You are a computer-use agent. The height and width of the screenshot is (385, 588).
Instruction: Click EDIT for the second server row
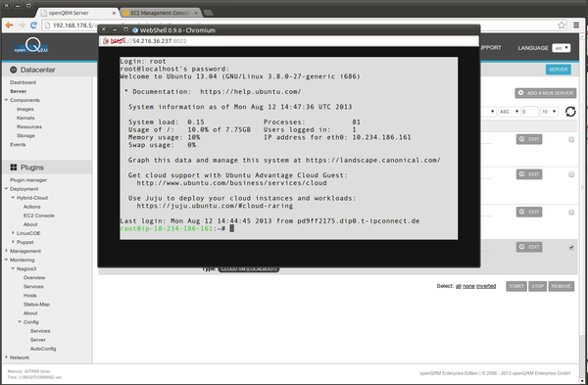(x=529, y=174)
